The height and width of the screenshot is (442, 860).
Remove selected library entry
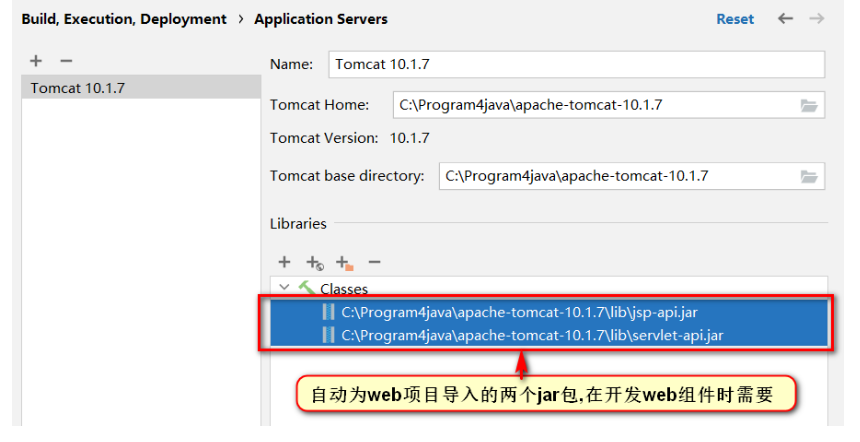pos(375,262)
